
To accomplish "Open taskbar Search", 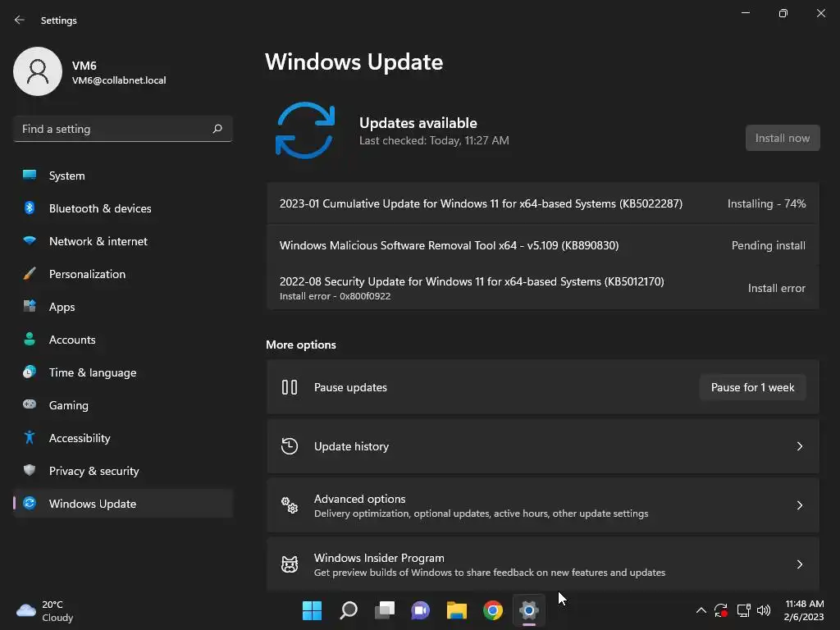I will pos(348,610).
